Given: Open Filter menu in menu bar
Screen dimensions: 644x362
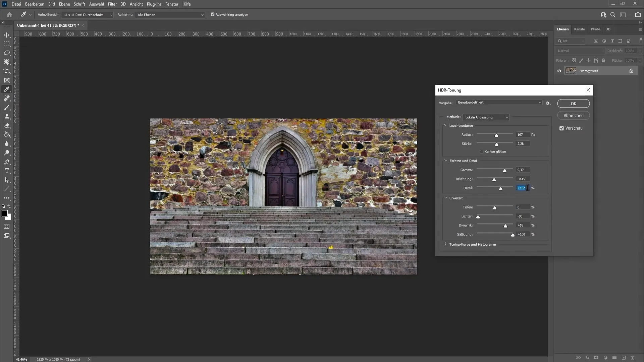Looking at the screenshot, I should 112,4.
